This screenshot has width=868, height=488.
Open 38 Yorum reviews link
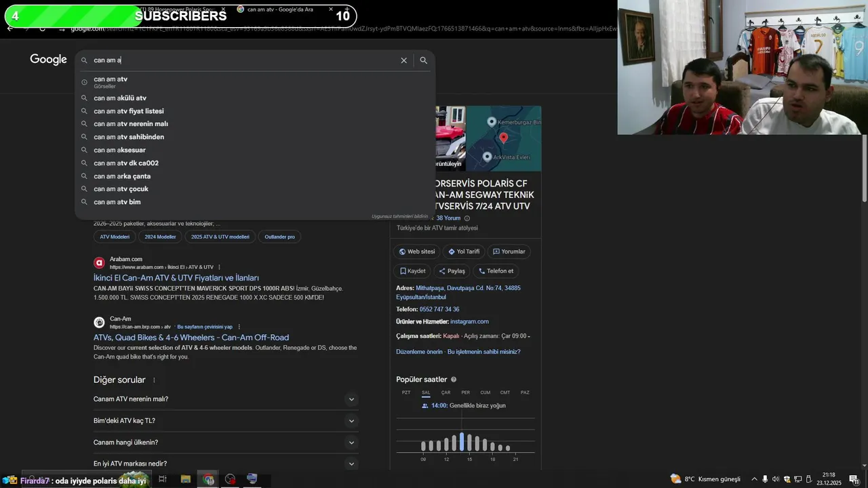(448, 218)
